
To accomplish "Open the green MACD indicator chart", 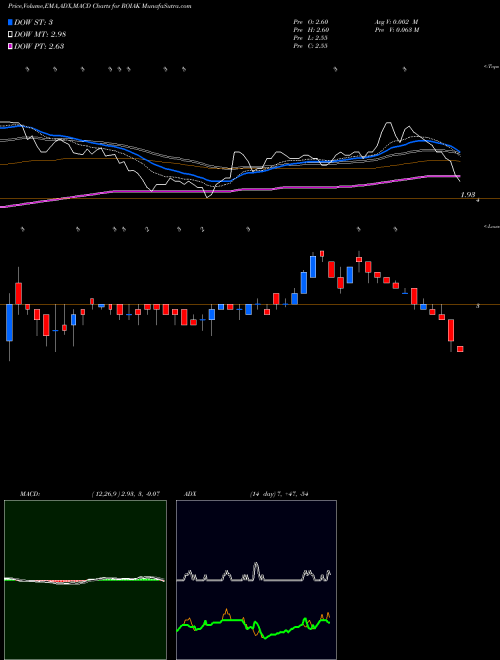I will pos(85,580).
